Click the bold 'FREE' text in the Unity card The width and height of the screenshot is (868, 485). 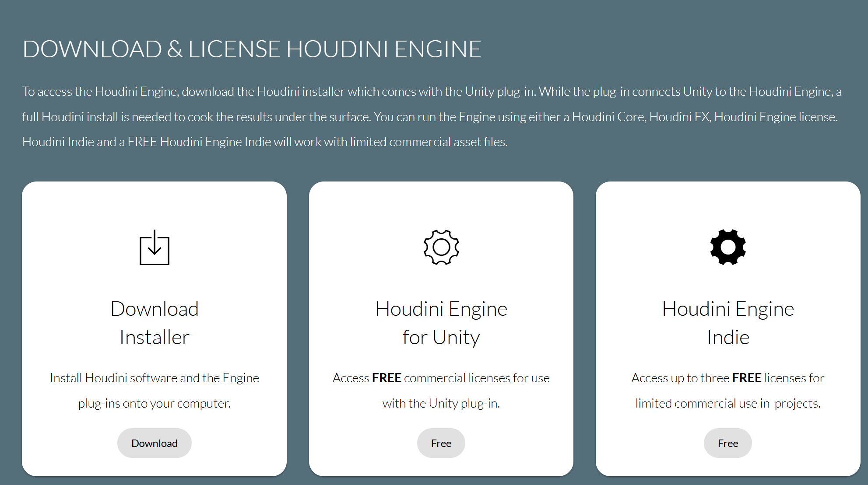point(387,378)
